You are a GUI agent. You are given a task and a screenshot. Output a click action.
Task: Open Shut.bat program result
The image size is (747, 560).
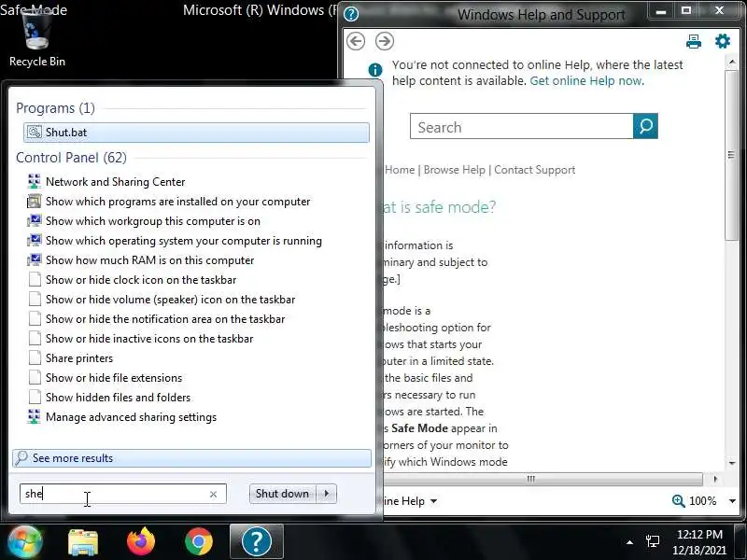pyautogui.click(x=196, y=133)
